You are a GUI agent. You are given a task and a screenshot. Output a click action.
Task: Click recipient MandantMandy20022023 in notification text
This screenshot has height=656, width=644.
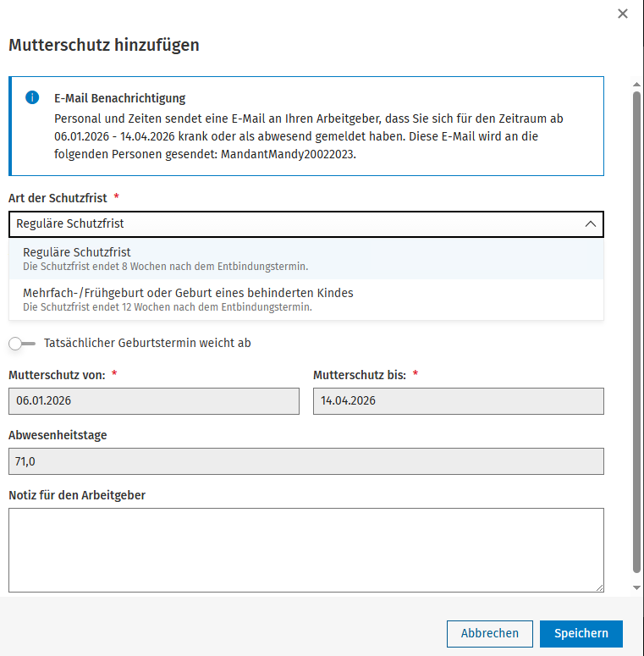[287, 154]
